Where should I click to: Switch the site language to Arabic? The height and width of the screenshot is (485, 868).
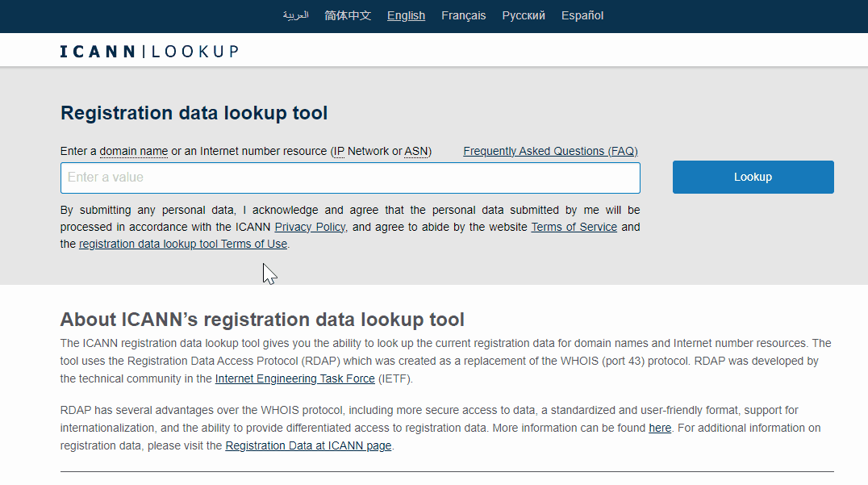tap(295, 15)
